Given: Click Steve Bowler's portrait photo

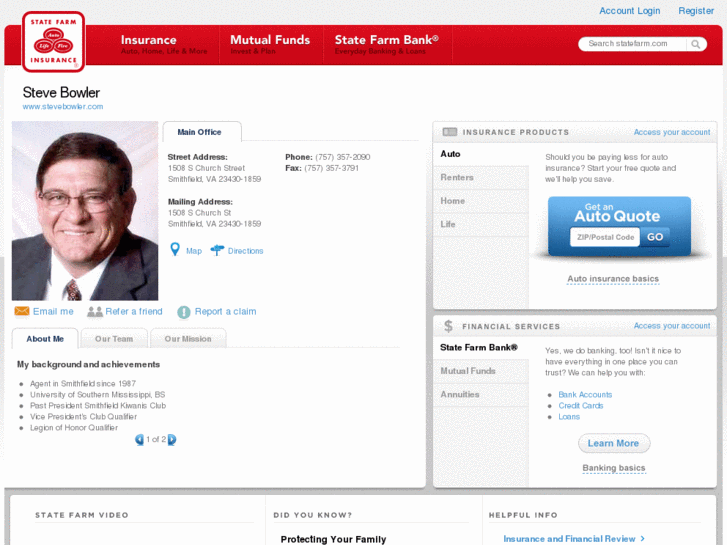Looking at the screenshot, I should (85, 211).
